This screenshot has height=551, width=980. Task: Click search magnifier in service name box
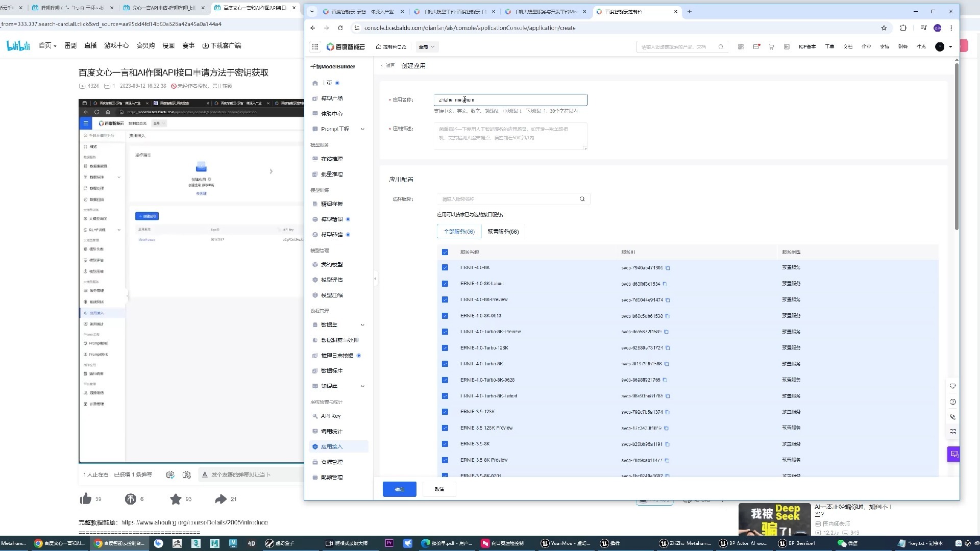582,199
